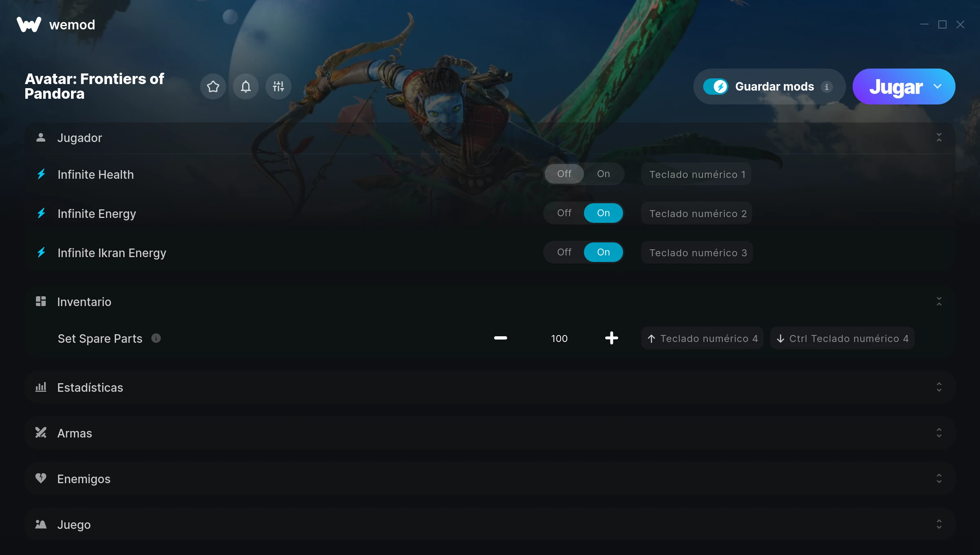980x555 pixels.
Task: Click the Avatar: Frontiers of Pandora title
Action: [94, 86]
